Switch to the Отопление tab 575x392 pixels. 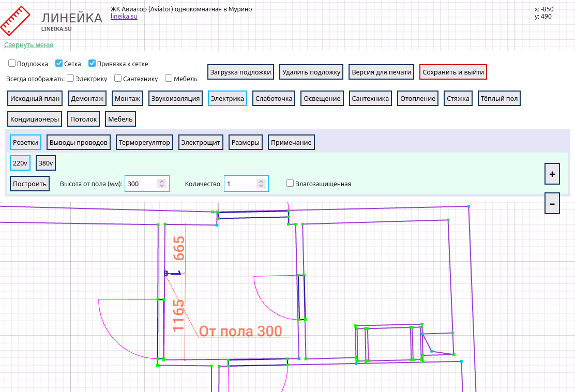pyautogui.click(x=418, y=98)
